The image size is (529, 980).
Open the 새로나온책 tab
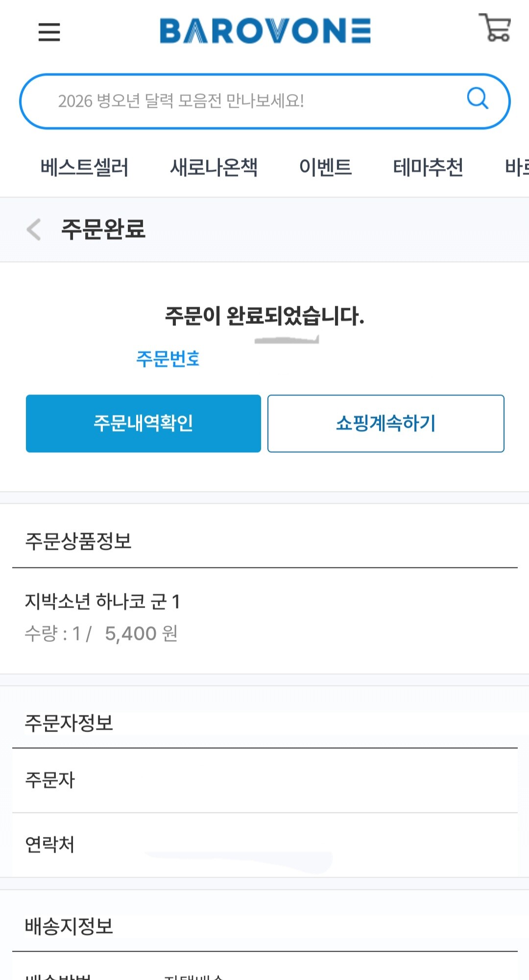[x=214, y=168]
